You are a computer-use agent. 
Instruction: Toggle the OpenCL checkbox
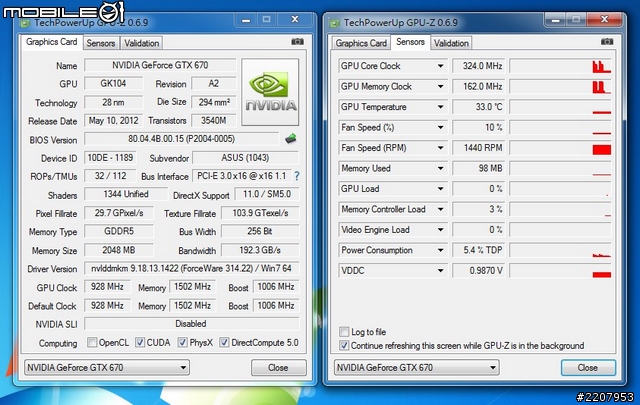coord(92,342)
